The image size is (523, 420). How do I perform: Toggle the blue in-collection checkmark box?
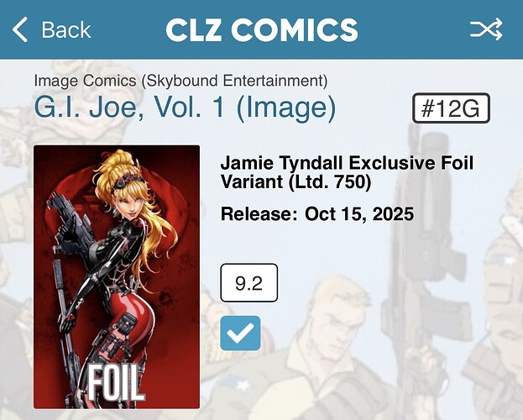tap(240, 333)
